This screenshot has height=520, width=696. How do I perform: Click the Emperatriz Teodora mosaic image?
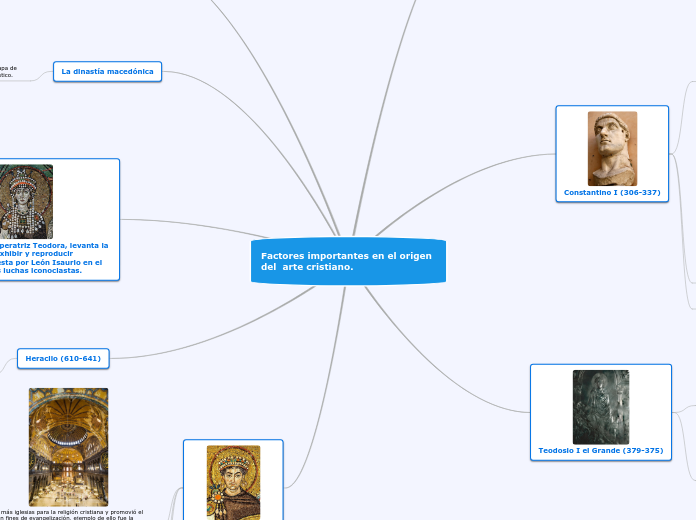point(26,202)
